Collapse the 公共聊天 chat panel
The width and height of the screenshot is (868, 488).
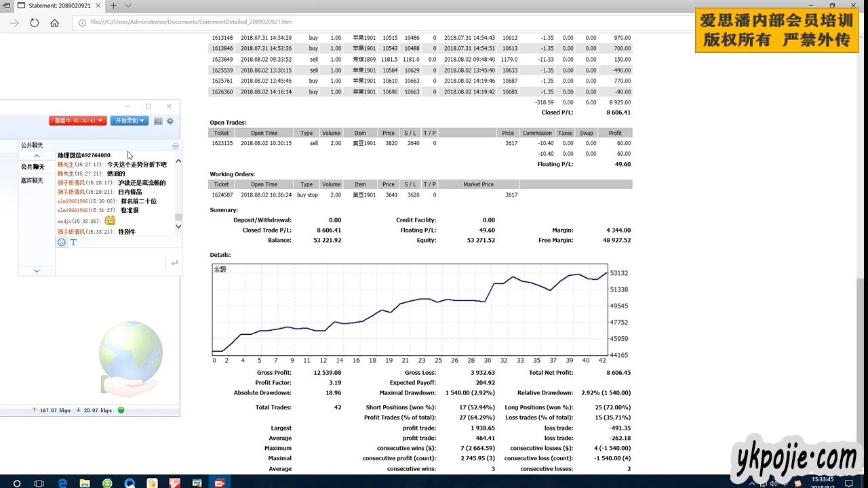(x=176, y=146)
